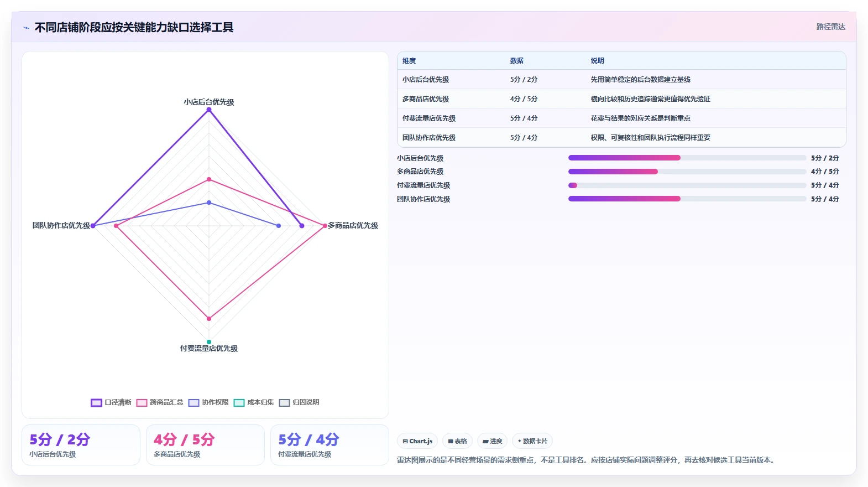Click the page title 不同店铺阶段应按关键能力缺口选择工具
Image resolution: width=868 pixels, height=487 pixels.
click(x=134, y=28)
